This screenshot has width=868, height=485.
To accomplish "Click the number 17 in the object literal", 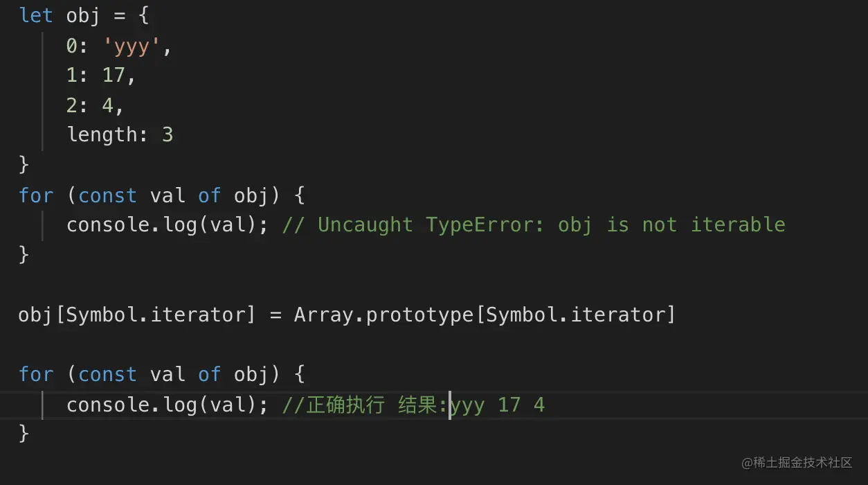I will point(114,76).
